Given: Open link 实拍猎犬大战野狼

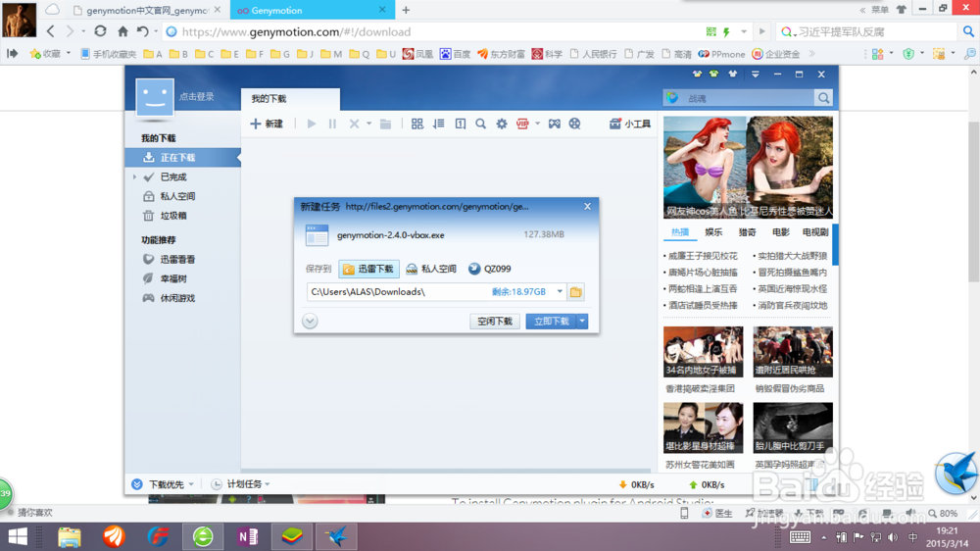Looking at the screenshot, I should click(x=792, y=256).
